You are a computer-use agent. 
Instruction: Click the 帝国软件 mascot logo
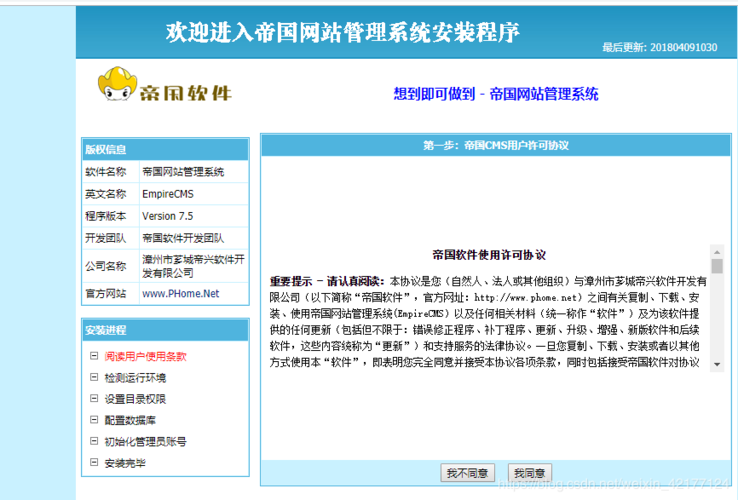[x=165, y=86]
